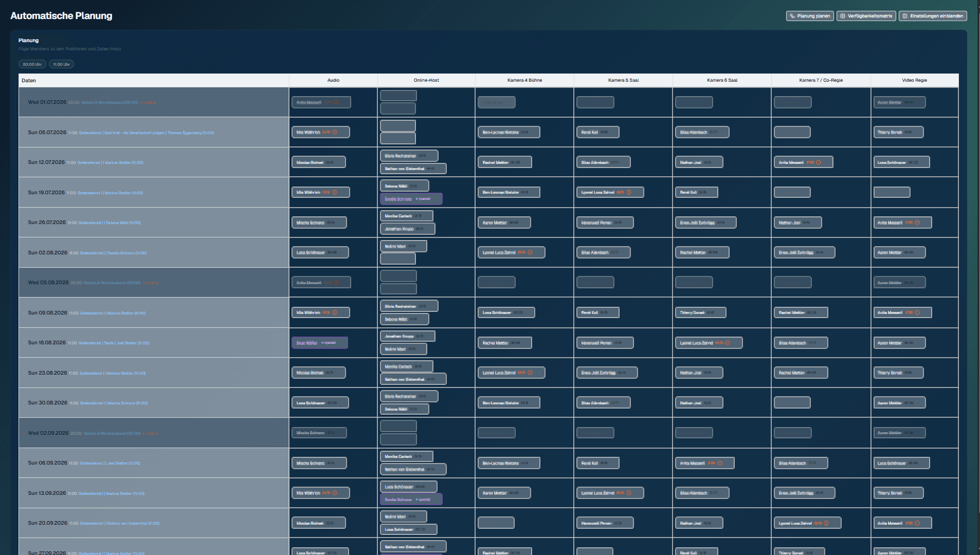Toggle the 20:00 Uhr time filter
980x555 pixels.
click(x=32, y=64)
